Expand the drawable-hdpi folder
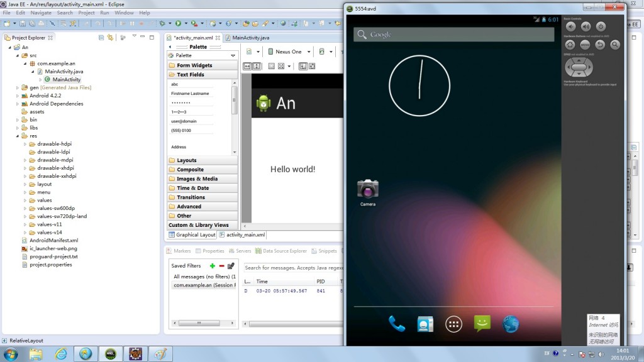This screenshot has width=644, height=362. pyautogui.click(x=25, y=143)
